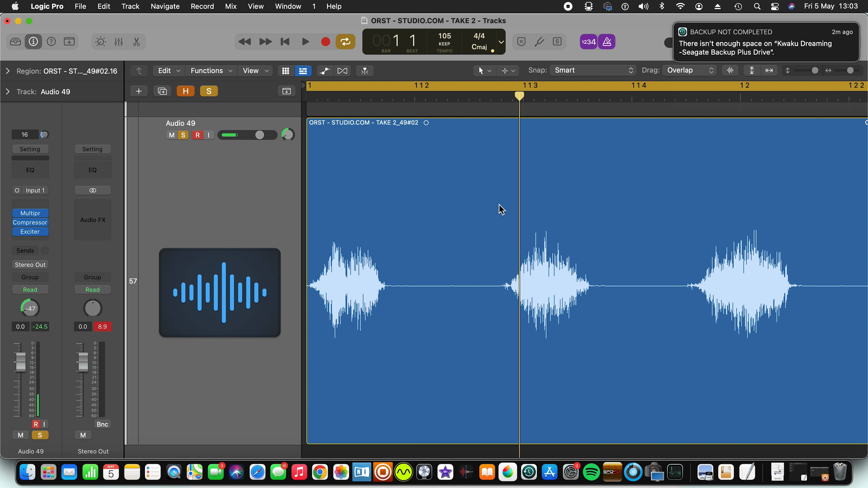Show automation curves icon
Viewport: 868px width, 488px height.
325,71
